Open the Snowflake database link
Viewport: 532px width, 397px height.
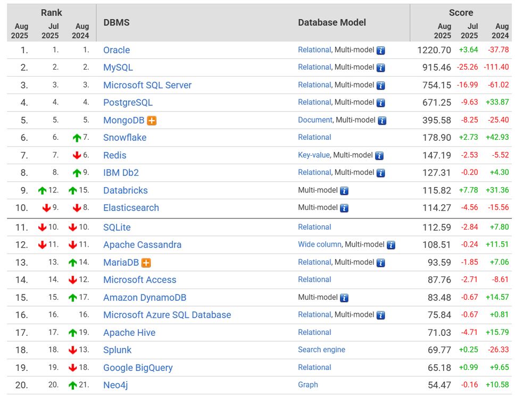[125, 138]
